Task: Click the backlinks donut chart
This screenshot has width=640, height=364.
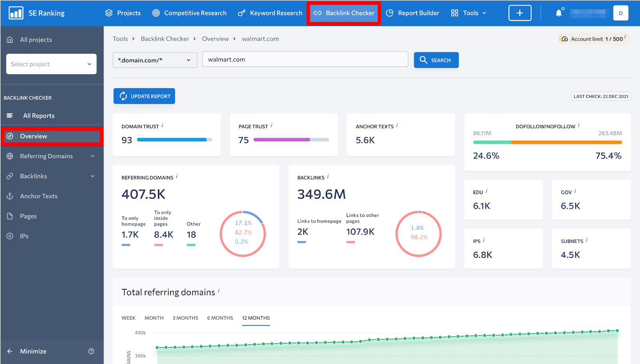Action: click(x=418, y=234)
